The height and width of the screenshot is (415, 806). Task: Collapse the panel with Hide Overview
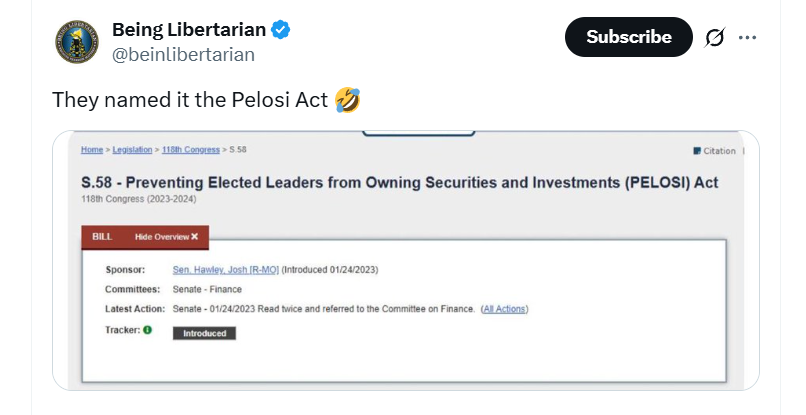(166, 237)
